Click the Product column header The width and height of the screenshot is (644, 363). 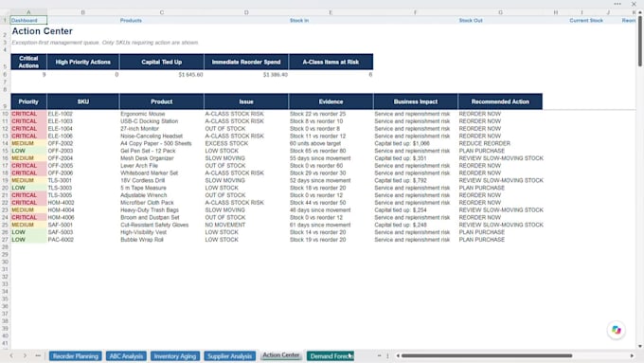[x=161, y=101]
